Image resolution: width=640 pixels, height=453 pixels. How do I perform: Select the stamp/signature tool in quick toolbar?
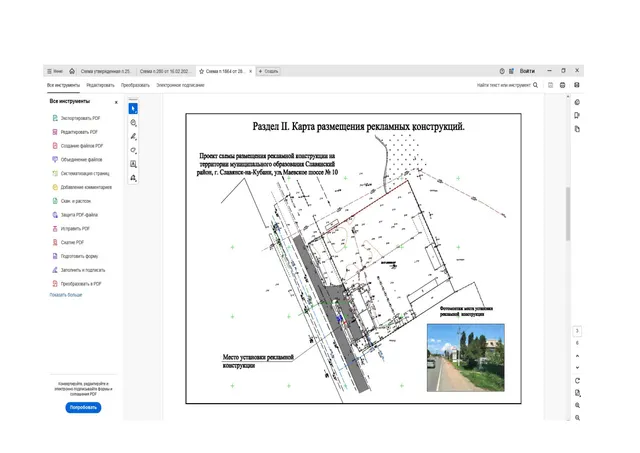(x=133, y=178)
